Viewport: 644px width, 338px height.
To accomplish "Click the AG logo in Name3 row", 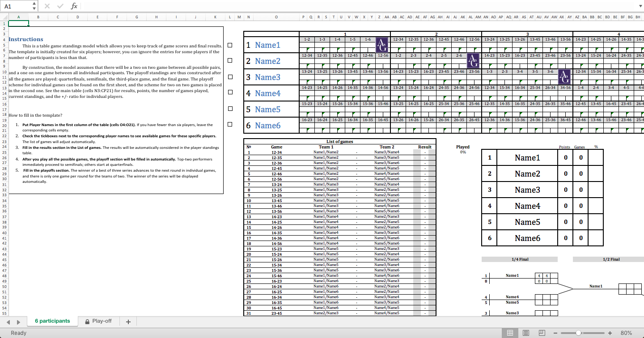I will click(565, 77).
